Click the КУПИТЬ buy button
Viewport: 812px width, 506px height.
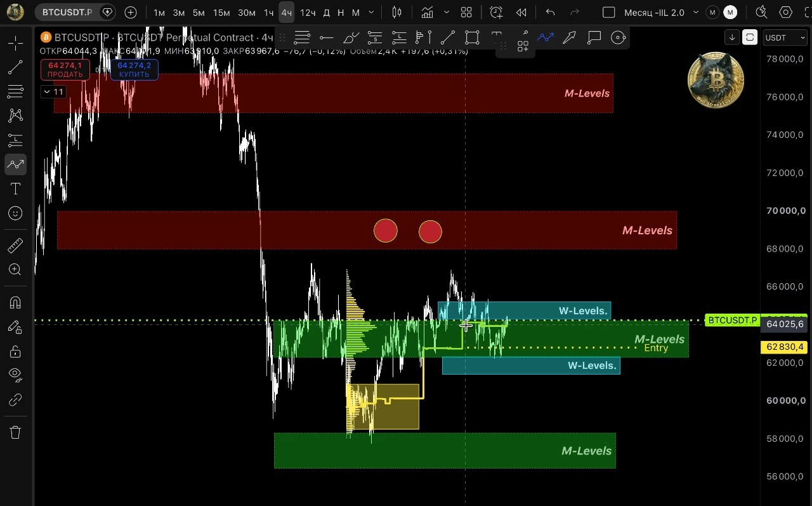point(134,69)
